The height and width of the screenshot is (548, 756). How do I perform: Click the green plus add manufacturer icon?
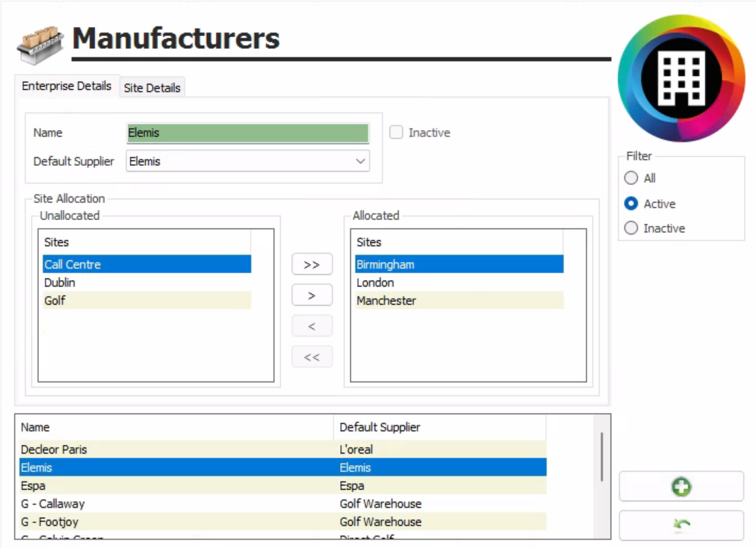682,487
